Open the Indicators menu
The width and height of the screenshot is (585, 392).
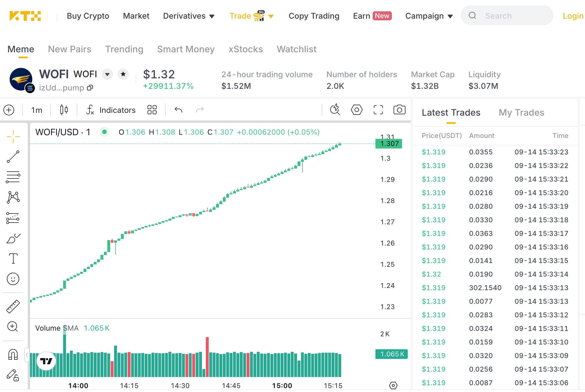111,110
